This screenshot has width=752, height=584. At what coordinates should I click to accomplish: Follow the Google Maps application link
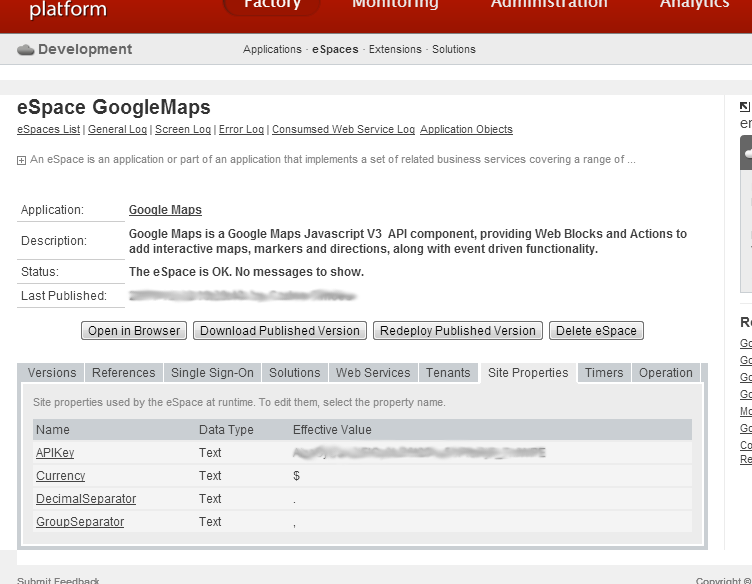[x=165, y=210]
